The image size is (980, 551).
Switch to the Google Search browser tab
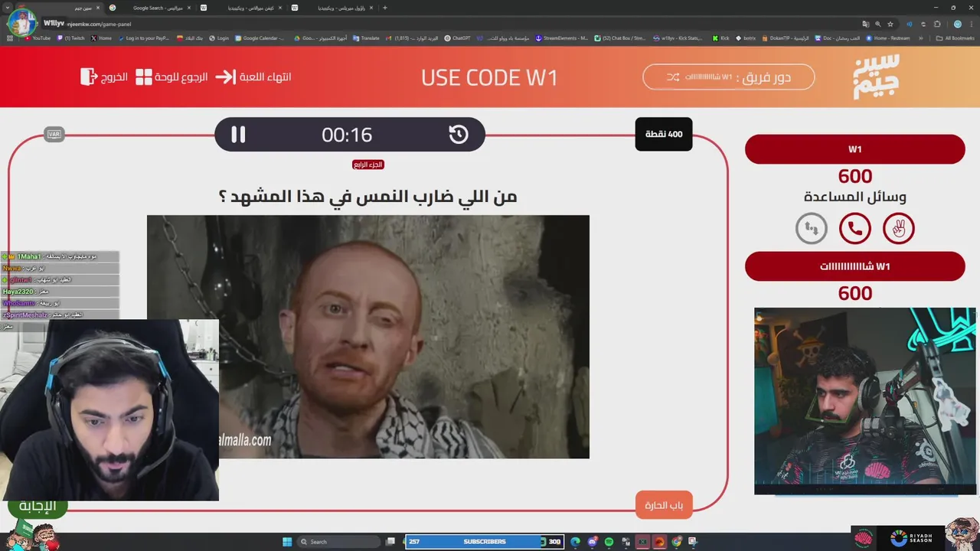pyautogui.click(x=150, y=8)
